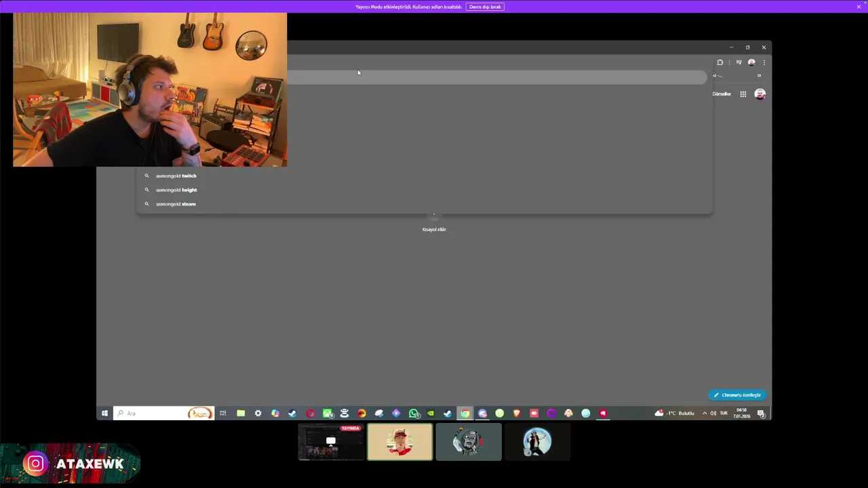Screen dimensions: 868x488
Task: Click the 'Kısayol ekle' shortcut button
Action: (x=434, y=222)
